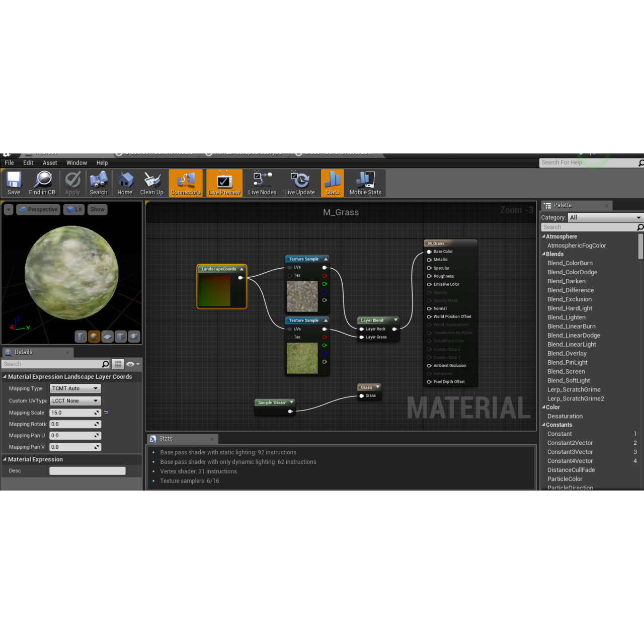Select the Live Preview toolbar icon
644x644 pixels.
(224, 183)
